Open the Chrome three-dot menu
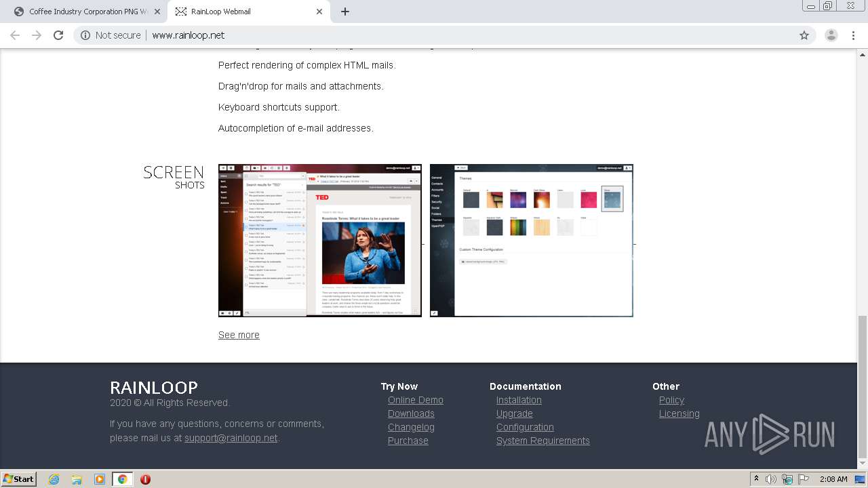The width and height of the screenshot is (868, 488). click(x=853, y=35)
